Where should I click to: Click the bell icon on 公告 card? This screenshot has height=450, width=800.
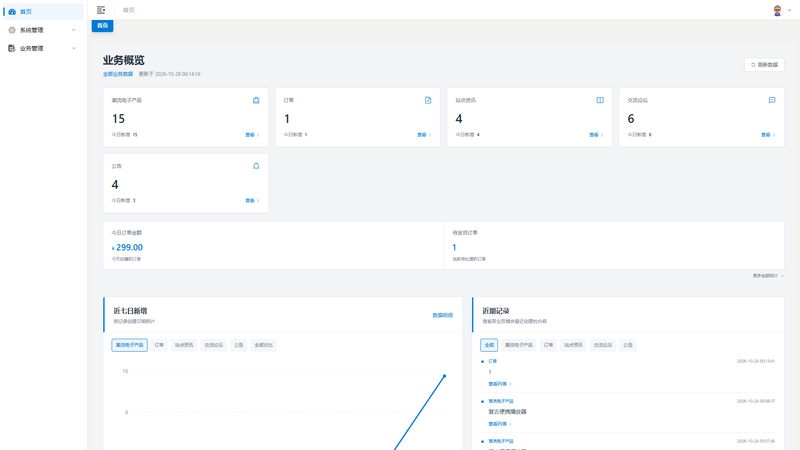click(x=256, y=166)
